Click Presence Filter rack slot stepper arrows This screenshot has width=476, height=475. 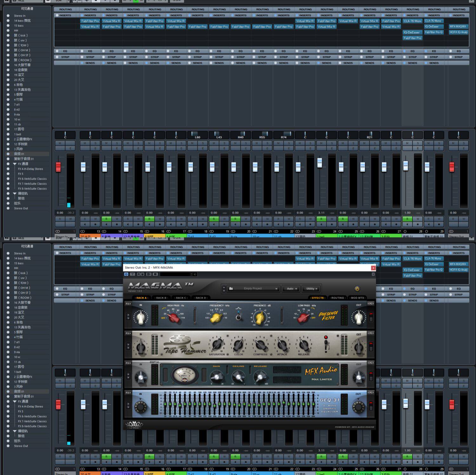(128, 316)
